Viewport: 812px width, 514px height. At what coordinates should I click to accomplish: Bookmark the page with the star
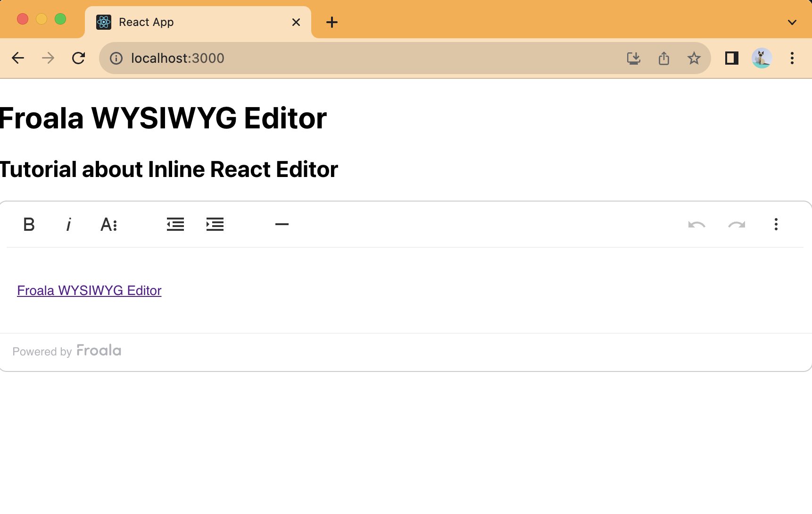click(694, 58)
